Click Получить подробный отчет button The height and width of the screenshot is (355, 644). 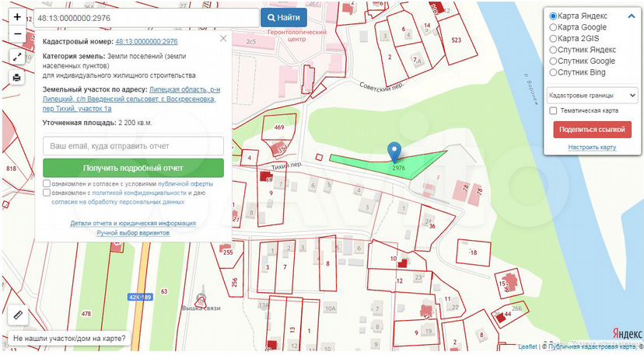[133, 168]
